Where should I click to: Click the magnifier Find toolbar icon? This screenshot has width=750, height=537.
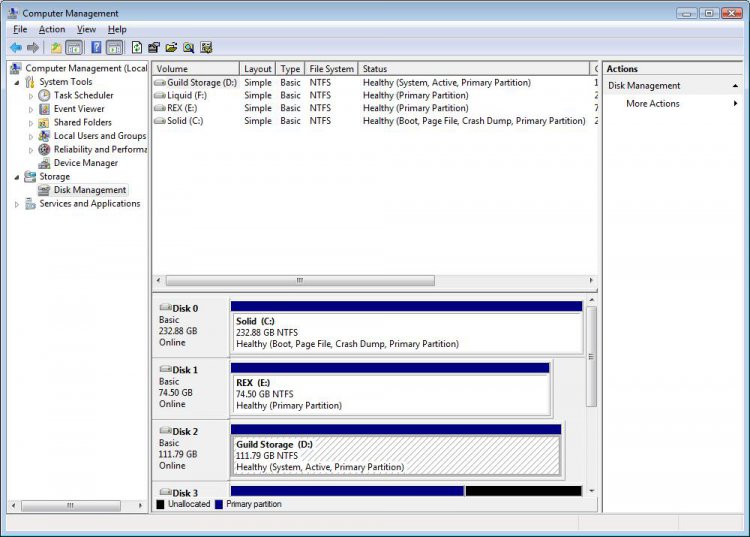pos(188,47)
